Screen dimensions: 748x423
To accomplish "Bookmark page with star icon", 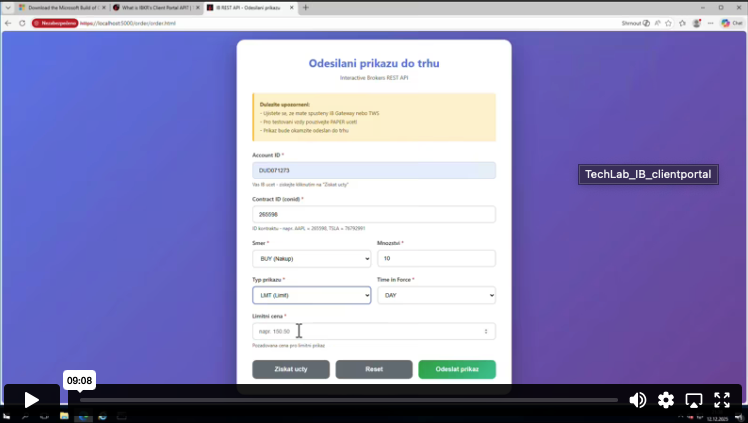I will (668, 23).
